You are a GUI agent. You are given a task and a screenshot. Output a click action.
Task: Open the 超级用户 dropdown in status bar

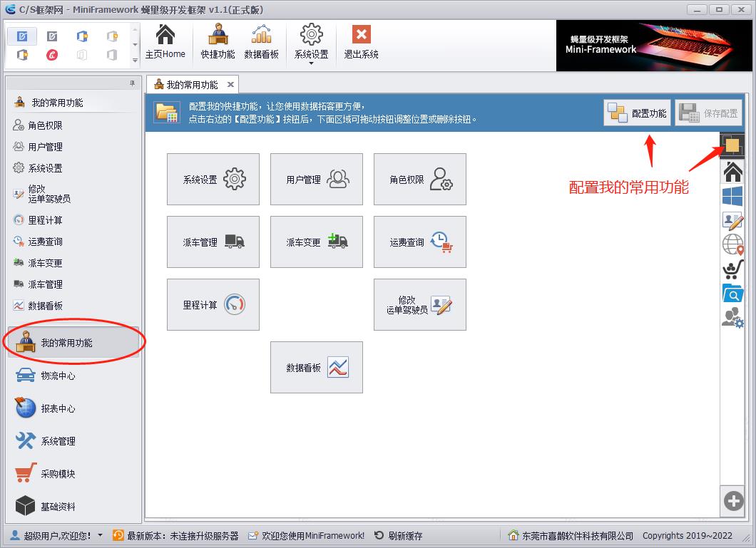click(x=100, y=535)
